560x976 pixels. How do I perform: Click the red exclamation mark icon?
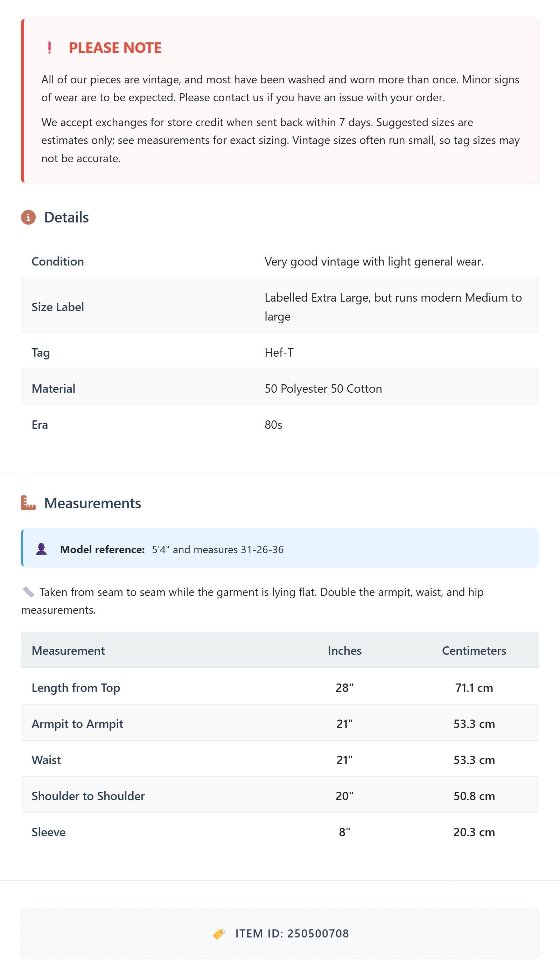tap(49, 48)
